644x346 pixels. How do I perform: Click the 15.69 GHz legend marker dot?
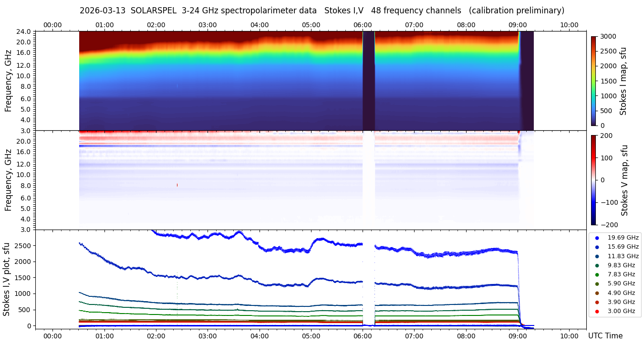(x=597, y=247)
